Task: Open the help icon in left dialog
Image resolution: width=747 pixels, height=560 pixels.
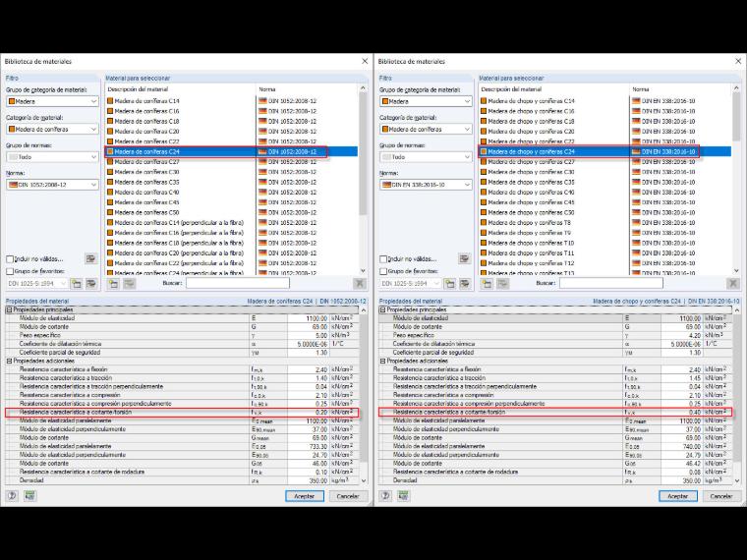Action: tap(13, 496)
